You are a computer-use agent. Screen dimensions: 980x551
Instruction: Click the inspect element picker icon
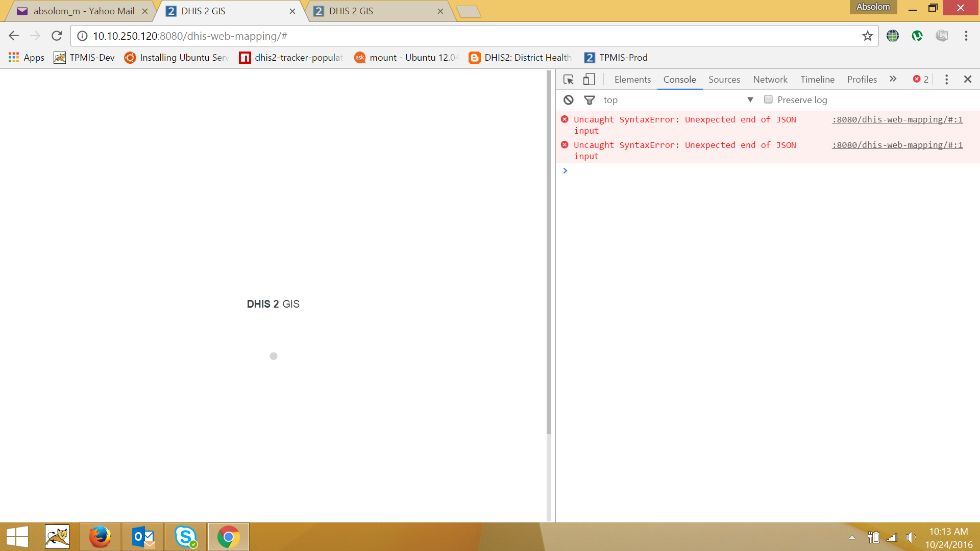[568, 80]
